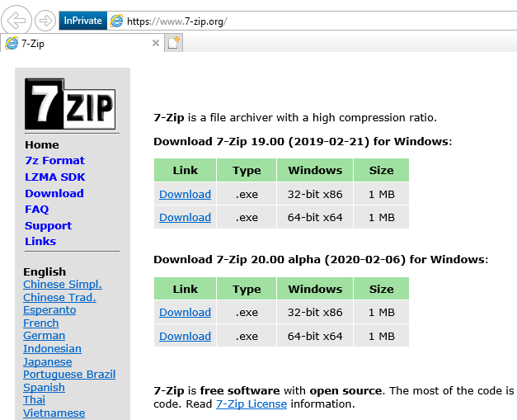Click the browser Forward arrow button
Viewport: 517px width, 420px height.
point(45,21)
